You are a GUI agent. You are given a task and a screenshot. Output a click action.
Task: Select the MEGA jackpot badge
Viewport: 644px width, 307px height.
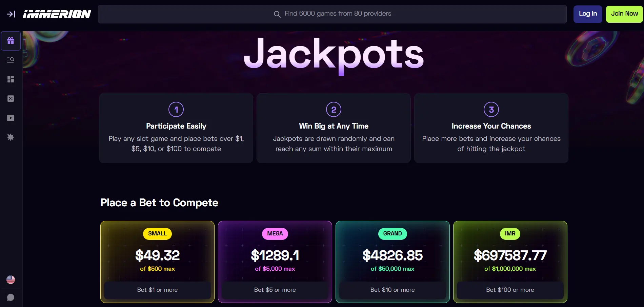point(275,234)
